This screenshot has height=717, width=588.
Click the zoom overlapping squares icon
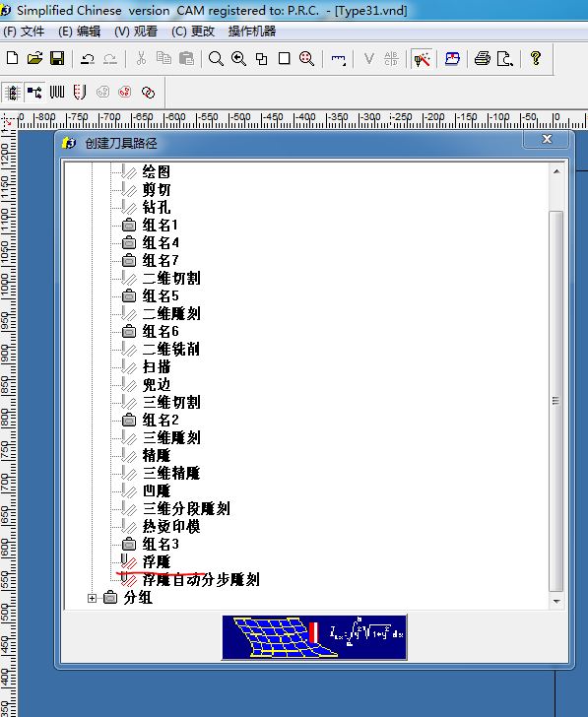(262, 58)
